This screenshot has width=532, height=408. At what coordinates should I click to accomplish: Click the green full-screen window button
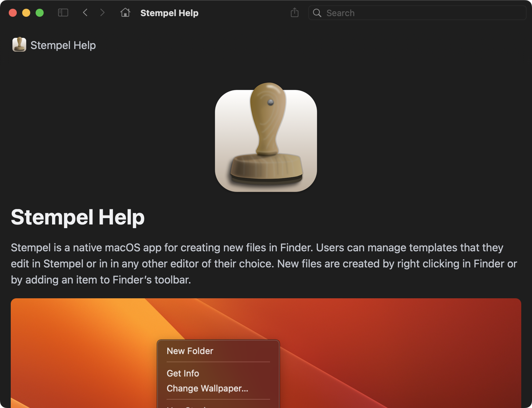(x=40, y=13)
